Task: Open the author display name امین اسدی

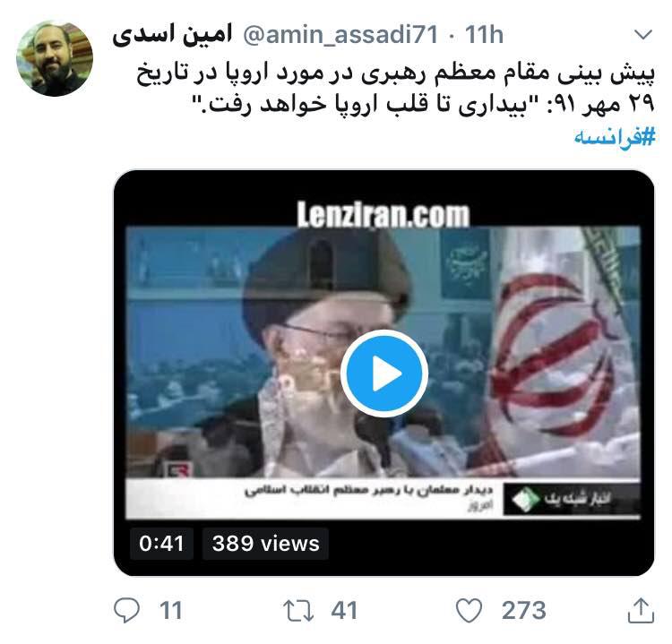Action: (172, 34)
